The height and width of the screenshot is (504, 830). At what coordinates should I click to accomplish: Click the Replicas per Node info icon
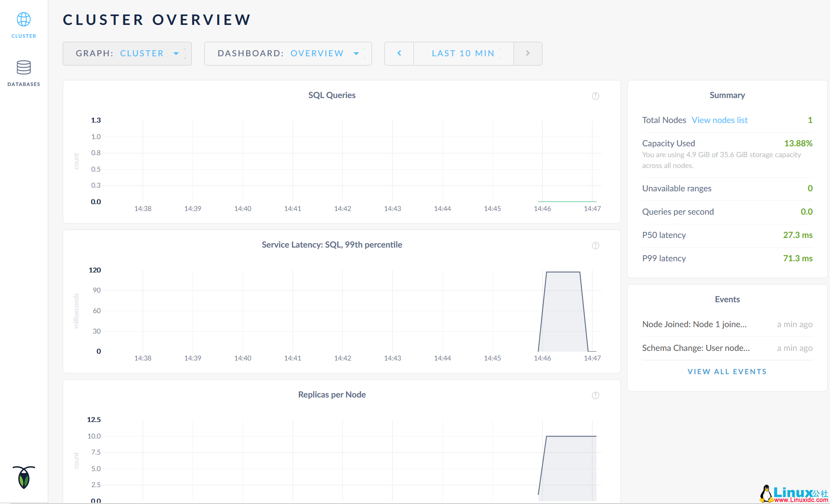(x=595, y=395)
